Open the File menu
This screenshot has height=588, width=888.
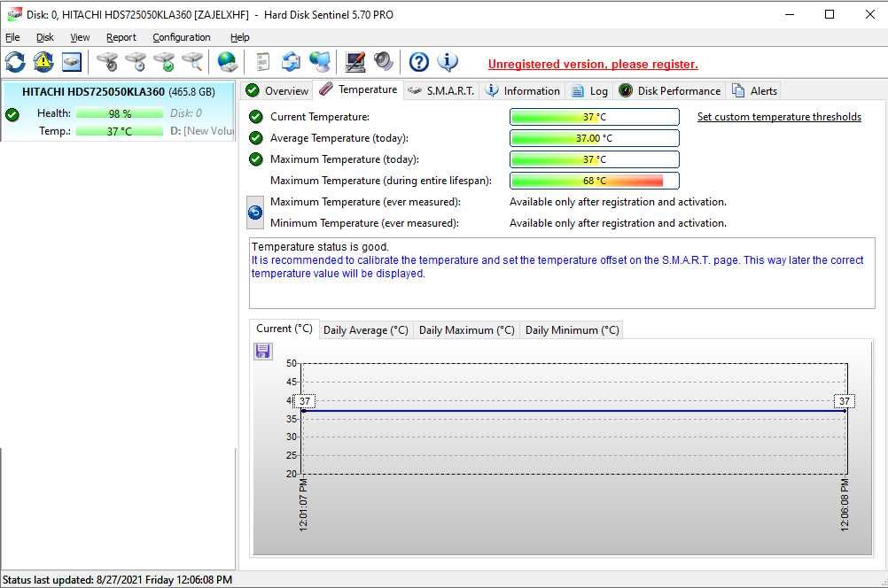[x=12, y=37]
